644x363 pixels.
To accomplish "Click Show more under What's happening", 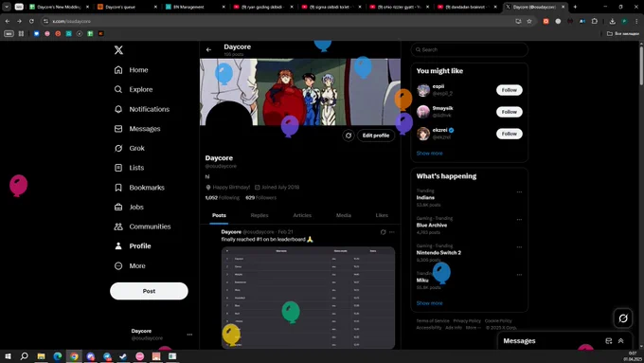I will pyautogui.click(x=430, y=303).
